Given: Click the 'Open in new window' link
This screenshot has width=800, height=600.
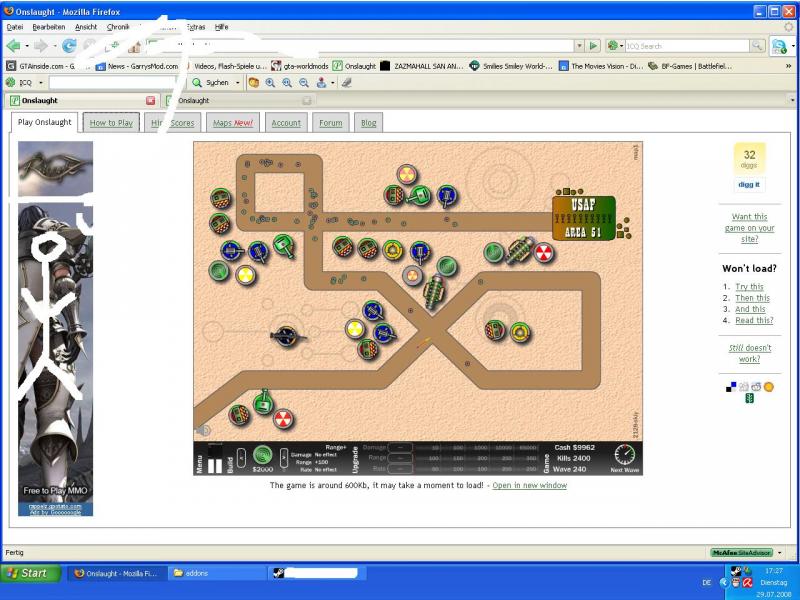Looking at the screenshot, I should coord(529,485).
